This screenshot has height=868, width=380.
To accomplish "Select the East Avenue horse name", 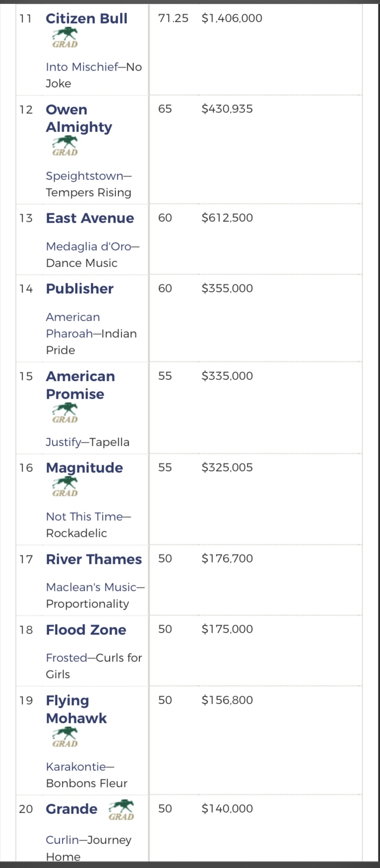I will [90, 218].
